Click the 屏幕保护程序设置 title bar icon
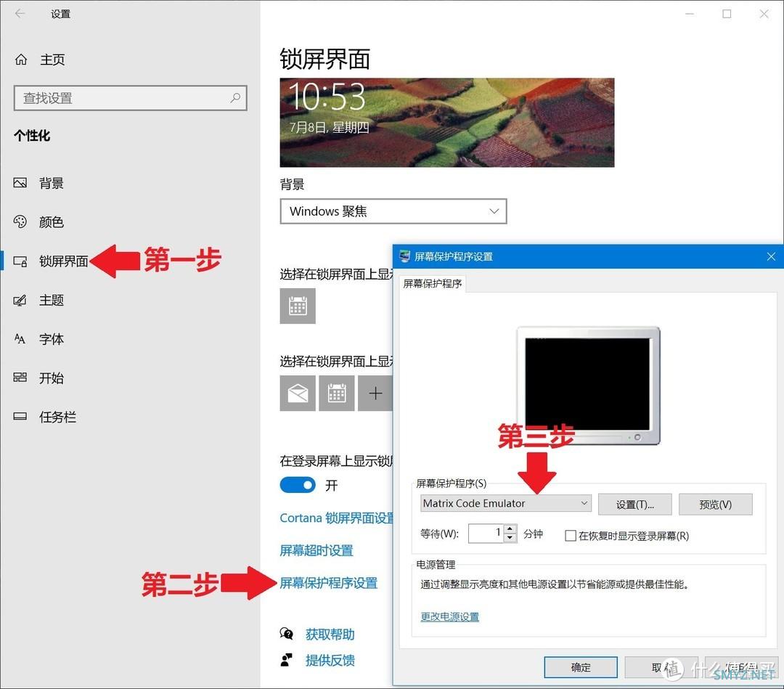784x689 pixels. [x=404, y=256]
